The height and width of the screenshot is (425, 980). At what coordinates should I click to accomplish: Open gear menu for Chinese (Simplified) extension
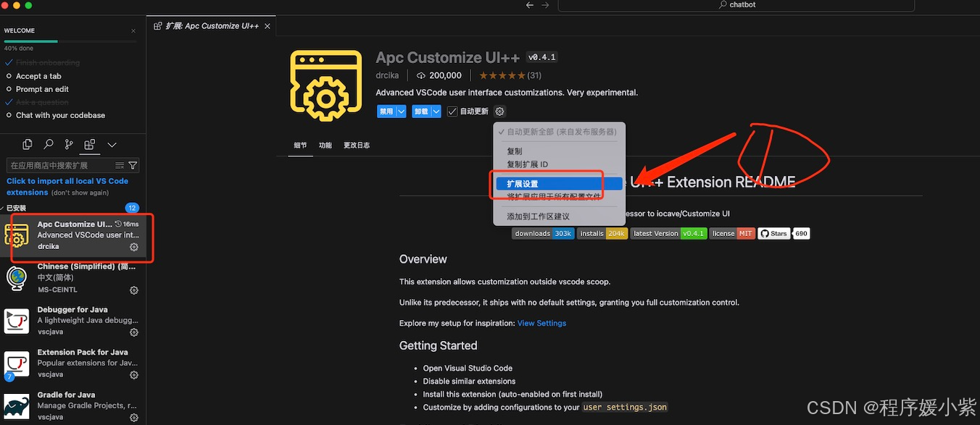pyautogui.click(x=134, y=290)
